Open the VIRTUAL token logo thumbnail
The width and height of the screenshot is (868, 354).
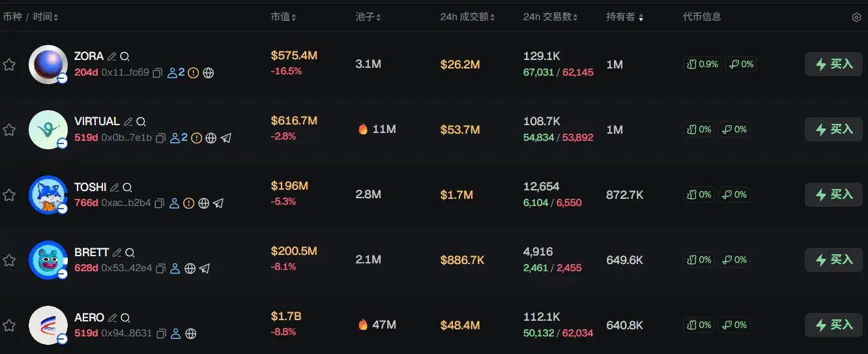pos(48,130)
